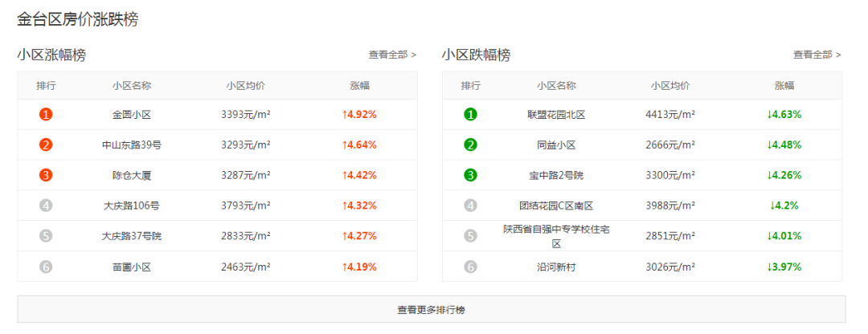The width and height of the screenshot is (868, 334).
Task: Click price 3393元/m² cell
Action: coord(246,115)
